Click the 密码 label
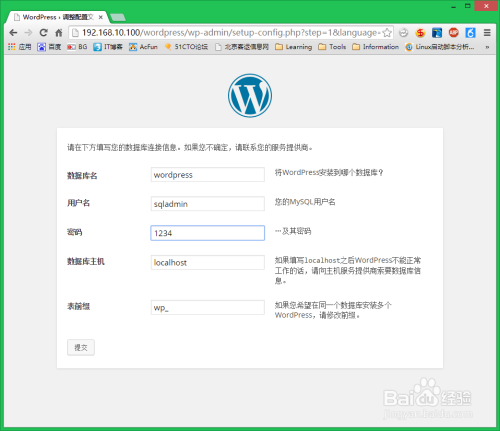 tap(75, 232)
